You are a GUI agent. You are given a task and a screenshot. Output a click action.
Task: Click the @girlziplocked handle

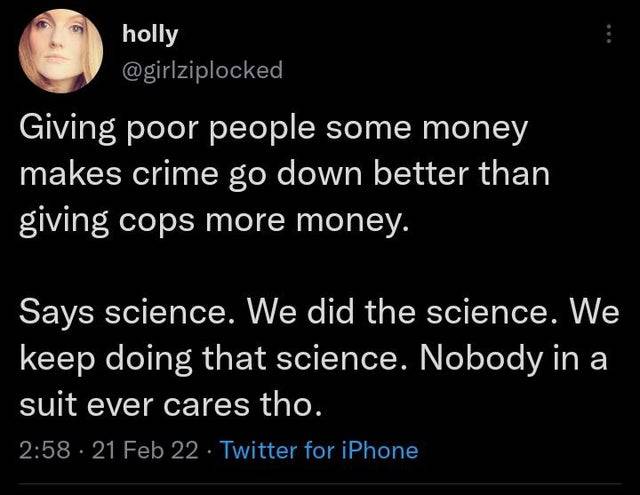pyautogui.click(x=202, y=69)
